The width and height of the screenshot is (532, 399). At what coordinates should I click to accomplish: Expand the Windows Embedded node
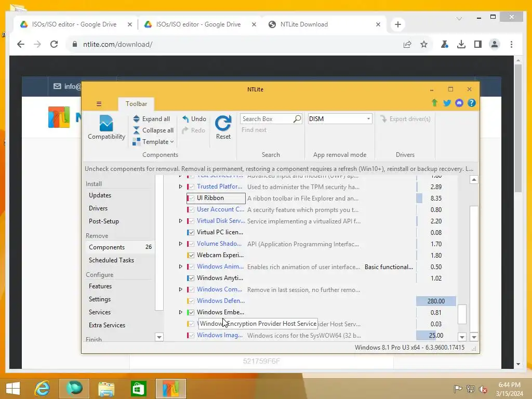180,312
